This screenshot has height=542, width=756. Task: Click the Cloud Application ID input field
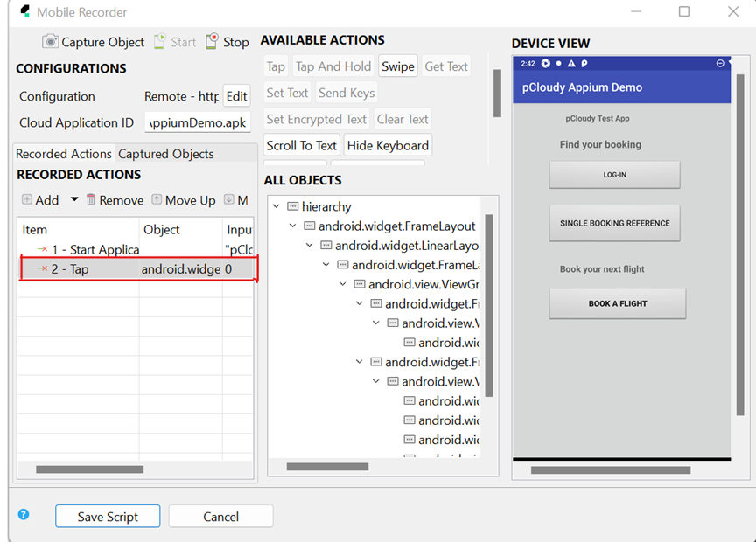(x=197, y=122)
